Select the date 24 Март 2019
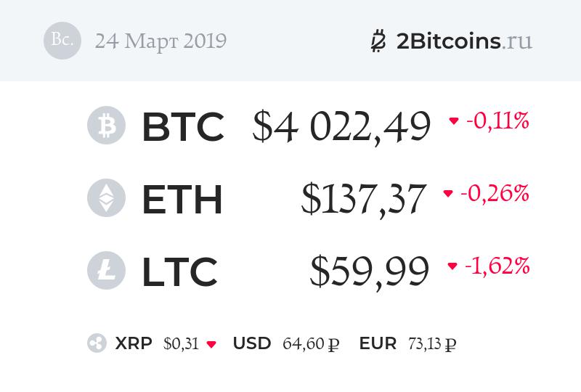The height and width of the screenshot is (392, 581). click(x=161, y=41)
